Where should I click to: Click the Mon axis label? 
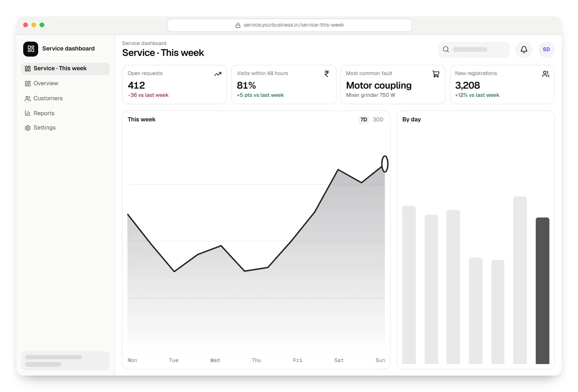pyautogui.click(x=132, y=360)
